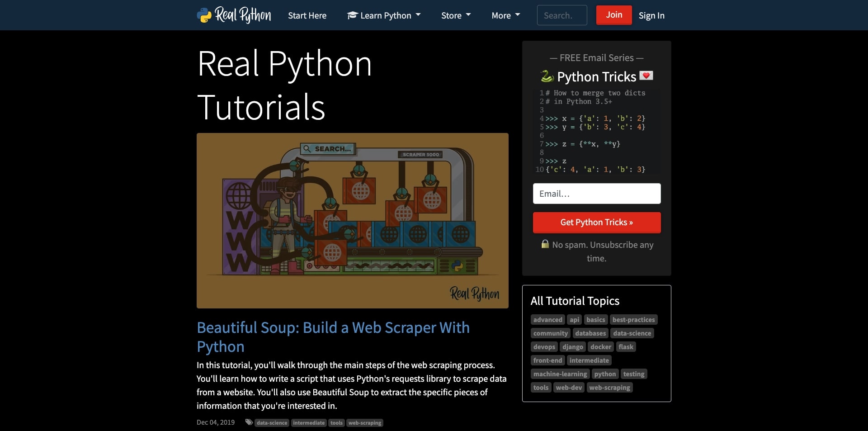Open the Learn Python dropdown
The width and height of the screenshot is (868, 431).
(383, 15)
